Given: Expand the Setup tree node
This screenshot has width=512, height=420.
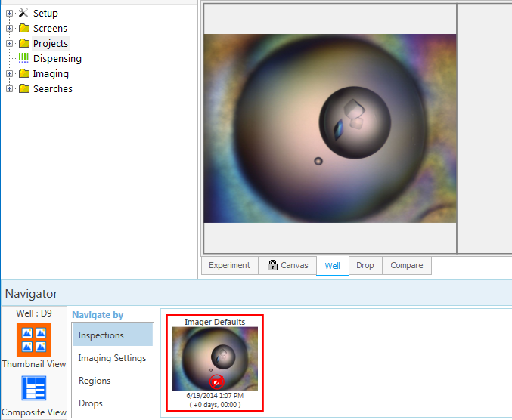Looking at the screenshot, I should tap(10, 14).
